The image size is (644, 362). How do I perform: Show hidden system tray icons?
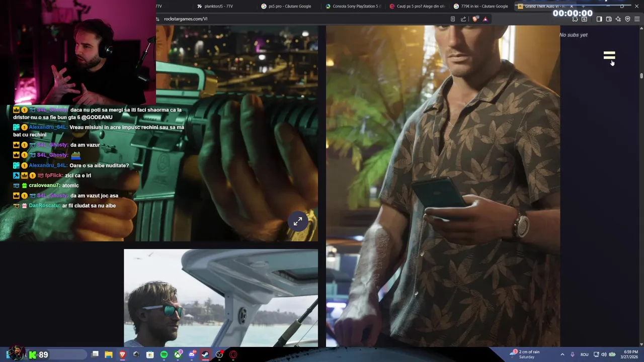tap(562, 354)
